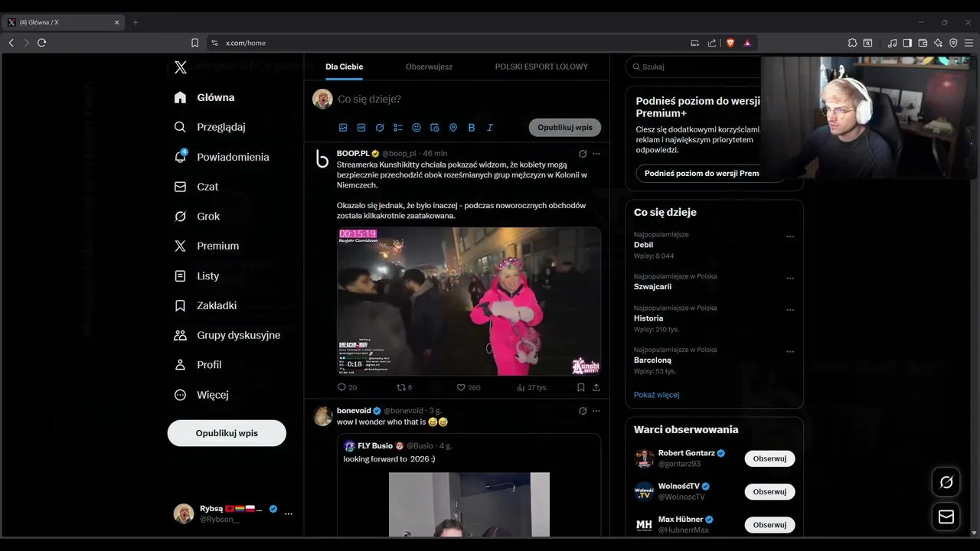Open Grok from the sidebar

tap(197, 217)
